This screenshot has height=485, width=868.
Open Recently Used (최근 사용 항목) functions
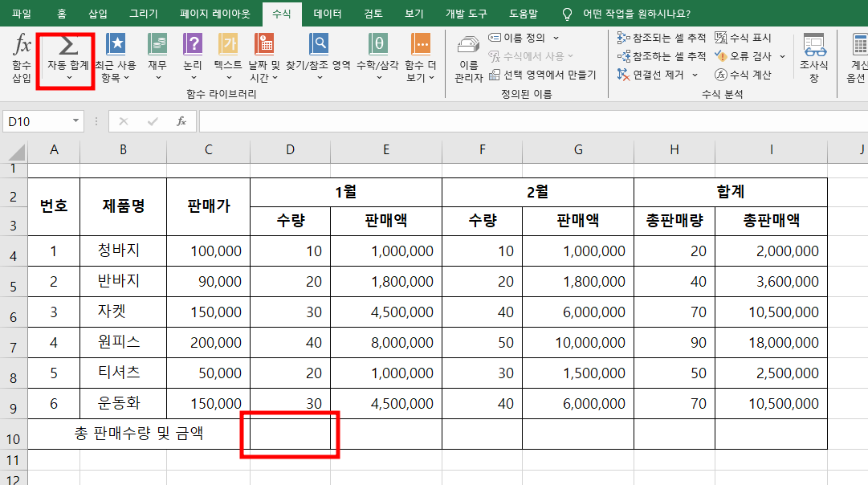tap(116, 58)
